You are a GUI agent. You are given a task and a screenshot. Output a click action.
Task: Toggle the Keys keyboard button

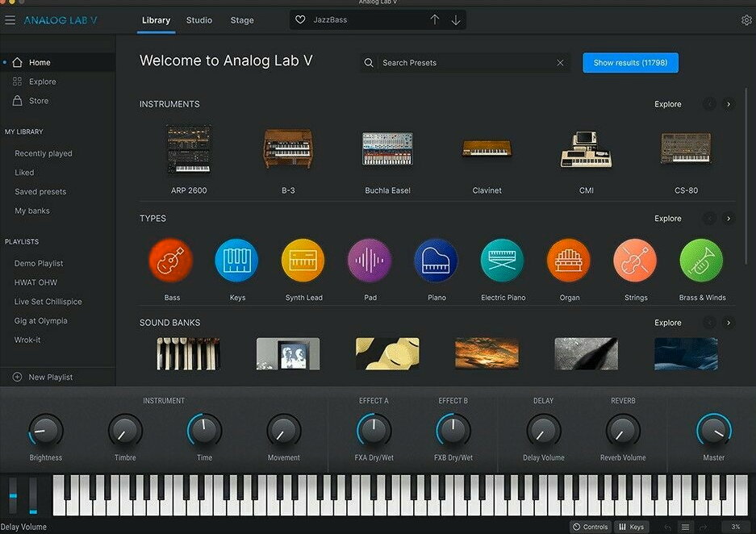[x=631, y=527]
